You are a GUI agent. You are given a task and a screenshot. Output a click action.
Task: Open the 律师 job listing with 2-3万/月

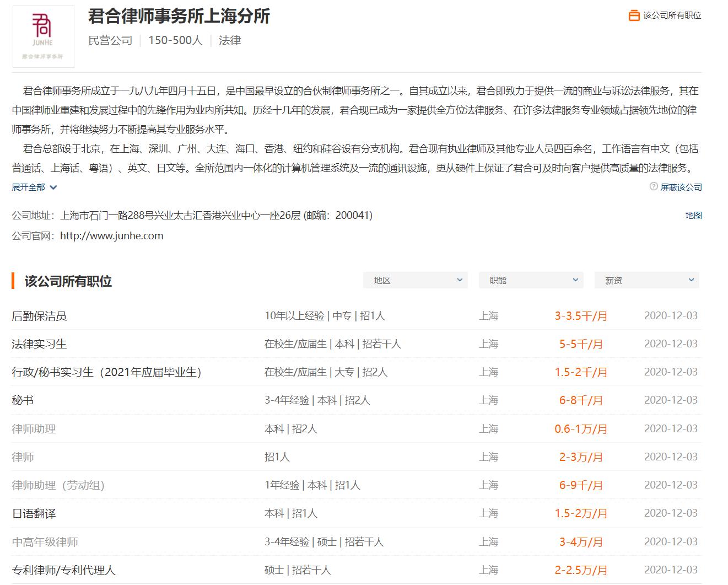[23, 457]
